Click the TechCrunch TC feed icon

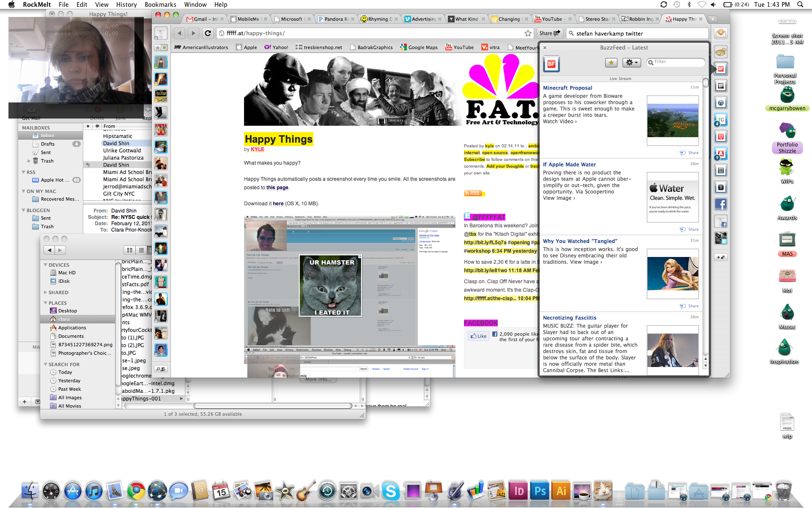[721, 120]
